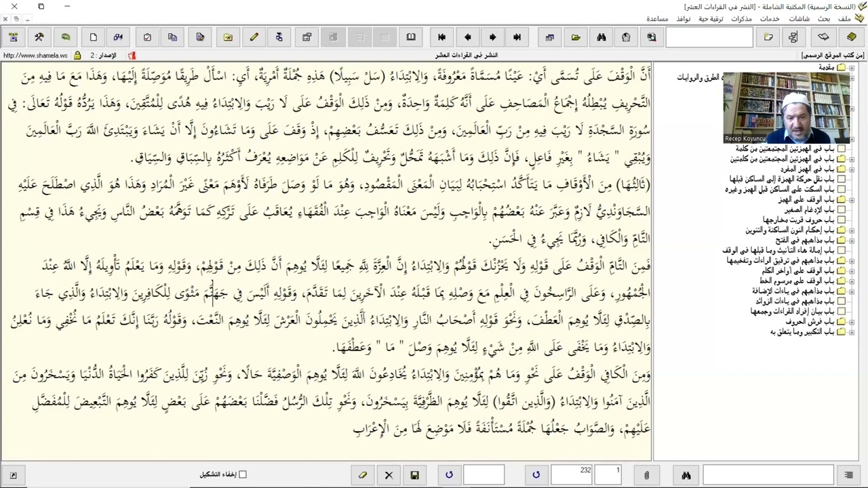Viewport: 868px width, 488px height.
Task: Click the top toolbar search input field
Action: pyautogui.click(x=709, y=37)
